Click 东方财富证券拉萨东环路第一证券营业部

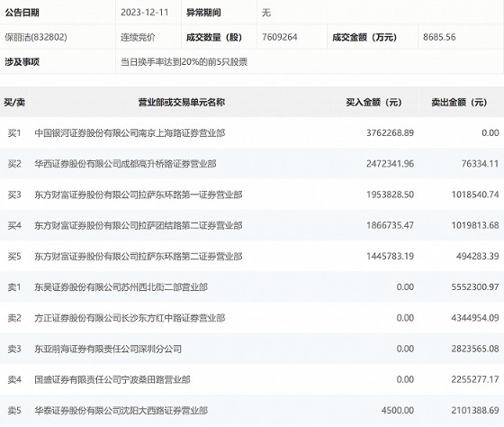pyautogui.click(x=139, y=195)
